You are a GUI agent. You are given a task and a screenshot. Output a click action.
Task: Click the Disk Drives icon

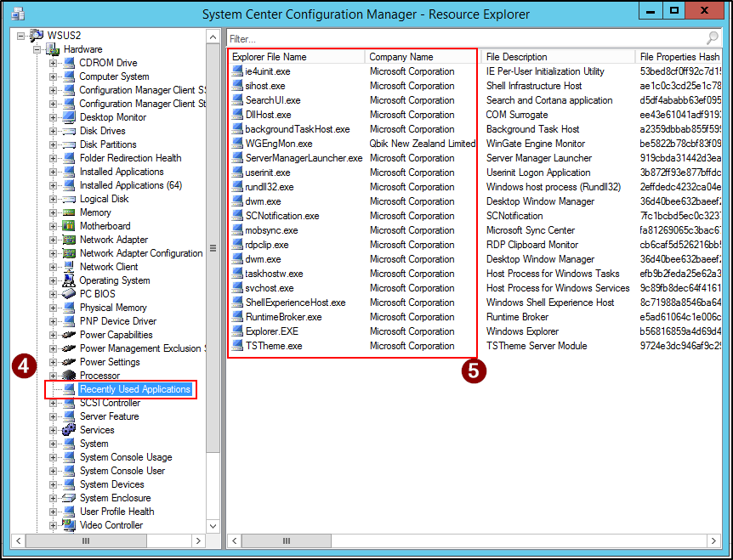pyautogui.click(x=69, y=131)
